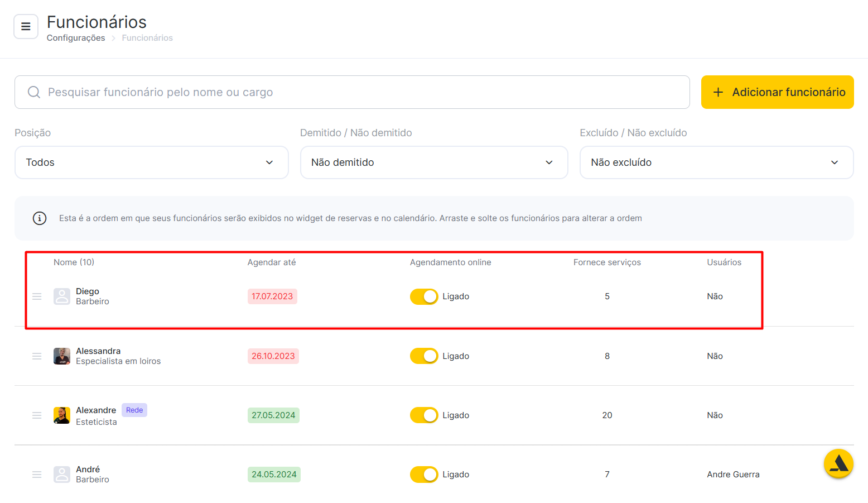This screenshot has height=503, width=868.
Task: Go to Configurações in the breadcrumb
Action: [76, 38]
